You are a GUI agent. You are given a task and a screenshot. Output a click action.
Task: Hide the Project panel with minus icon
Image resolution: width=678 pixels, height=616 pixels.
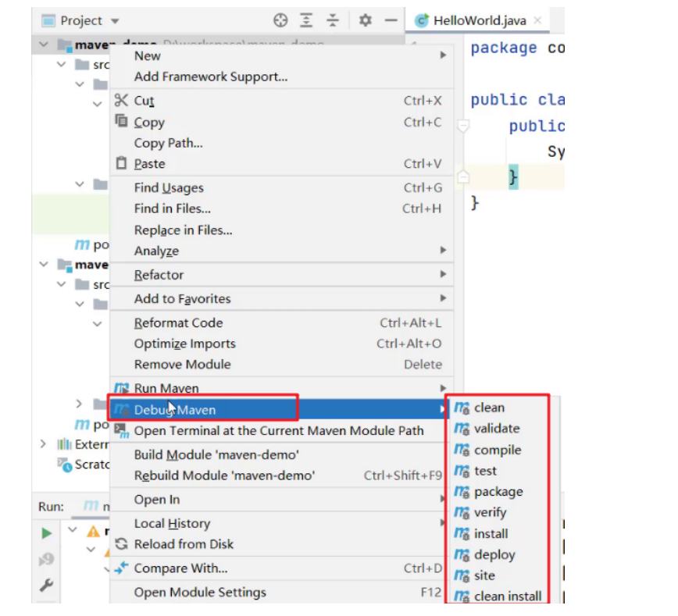click(391, 20)
